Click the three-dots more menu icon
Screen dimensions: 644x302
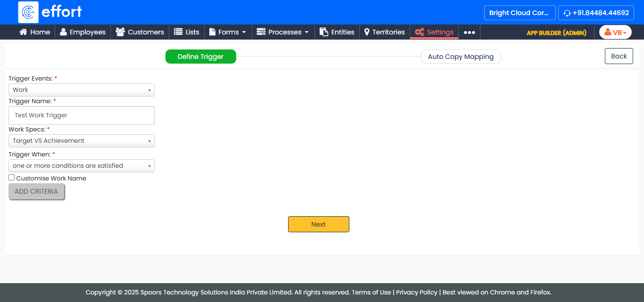coord(469,33)
